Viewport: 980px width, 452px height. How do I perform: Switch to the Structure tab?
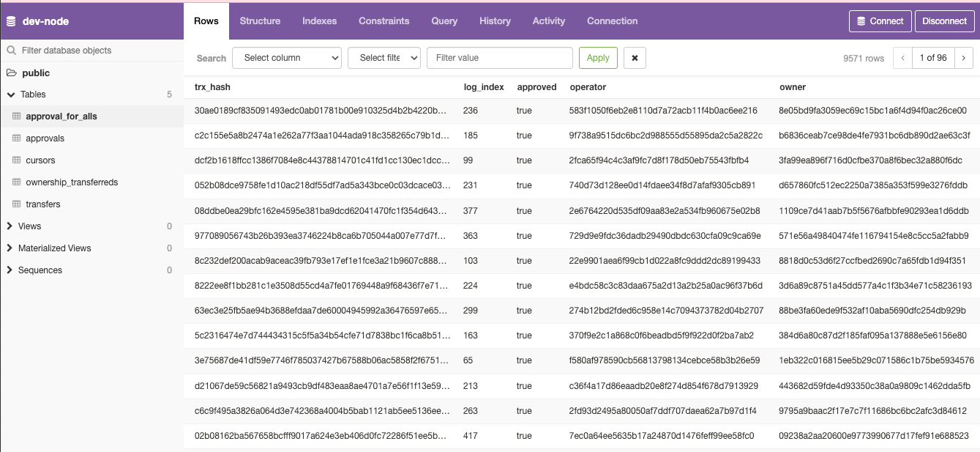click(x=260, y=21)
